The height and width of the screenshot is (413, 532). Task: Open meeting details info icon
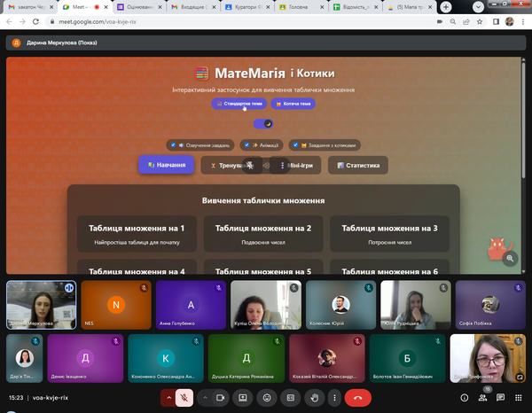point(462,398)
